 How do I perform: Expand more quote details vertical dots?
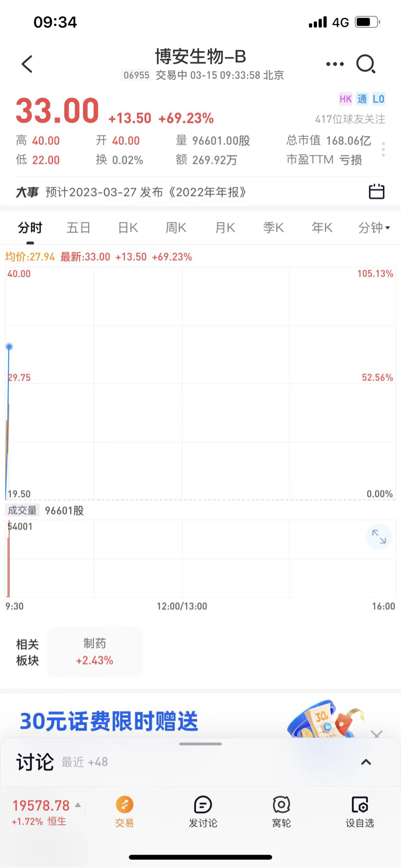coord(383,150)
